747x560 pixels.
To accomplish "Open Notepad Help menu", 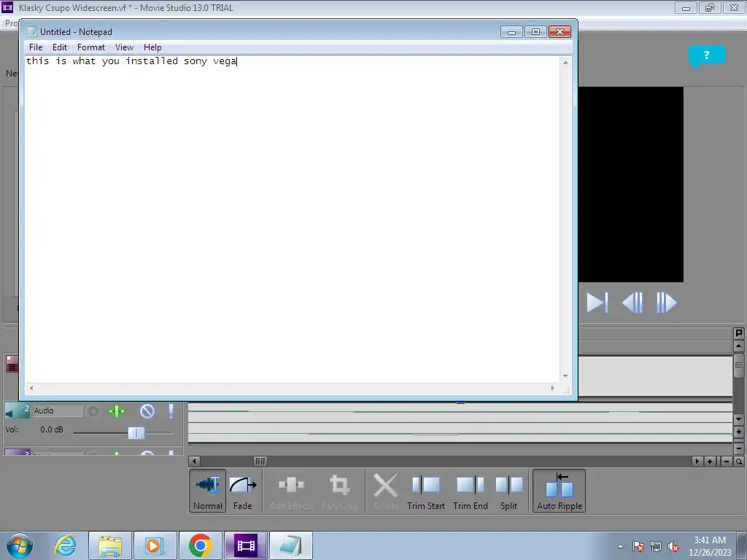I will tap(153, 47).
